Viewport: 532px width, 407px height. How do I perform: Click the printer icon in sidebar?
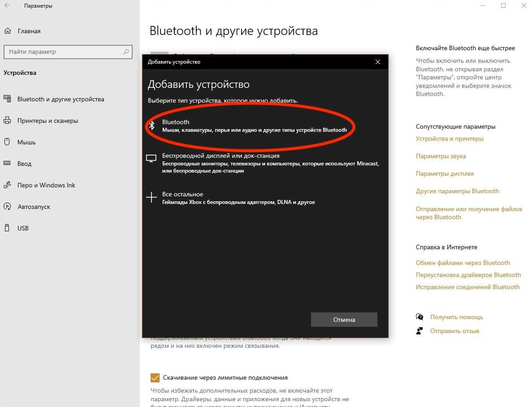(x=7, y=121)
